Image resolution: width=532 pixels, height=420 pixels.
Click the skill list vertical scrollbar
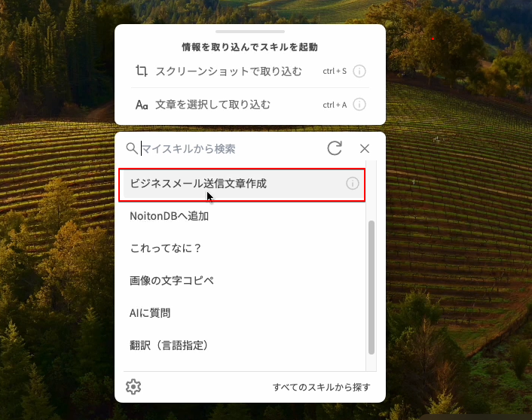click(x=371, y=288)
